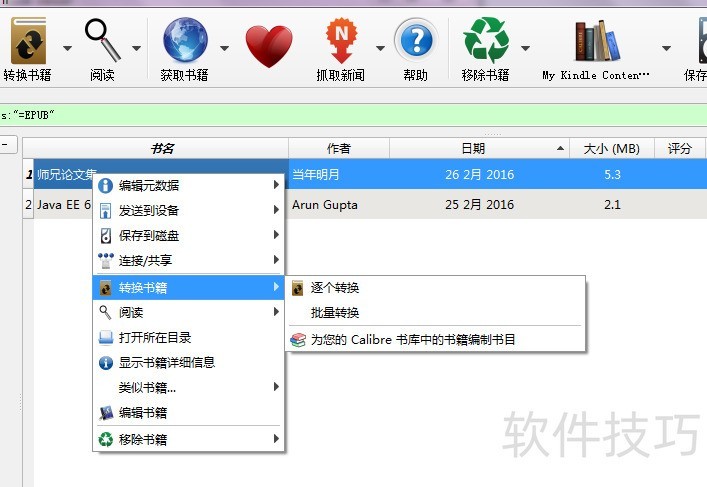Choose 打开所在目录 from context menu
The width and height of the screenshot is (707, 487).
pos(155,338)
